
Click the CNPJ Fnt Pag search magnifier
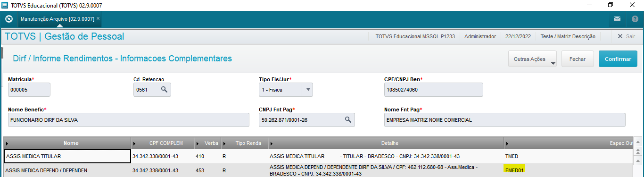coord(348,120)
